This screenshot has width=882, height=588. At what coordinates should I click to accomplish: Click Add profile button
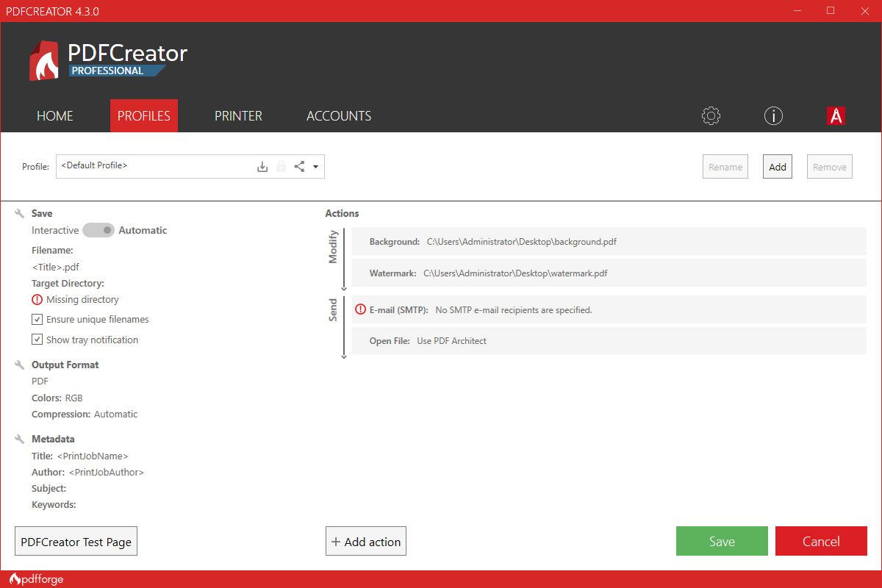tap(778, 167)
